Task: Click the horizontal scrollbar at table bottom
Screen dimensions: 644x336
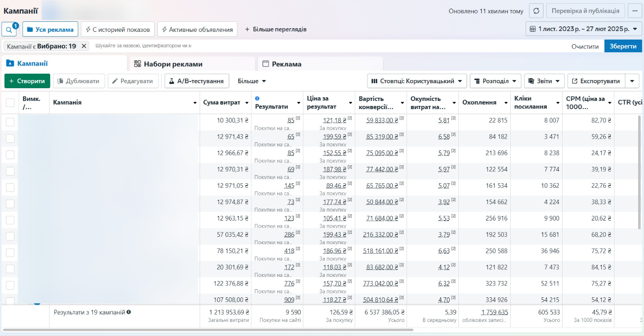Action: click(208, 330)
